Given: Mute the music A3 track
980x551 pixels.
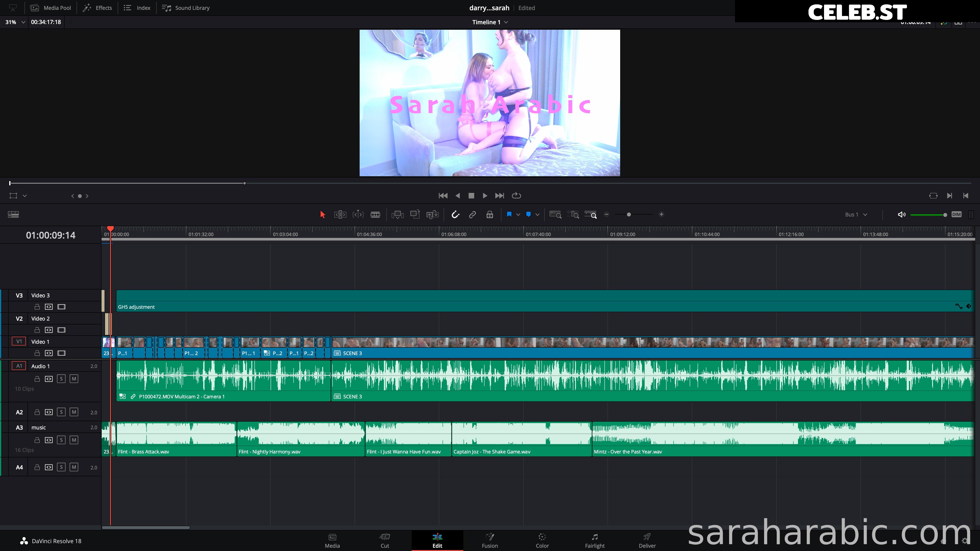Looking at the screenshot, I should (74, 440).
